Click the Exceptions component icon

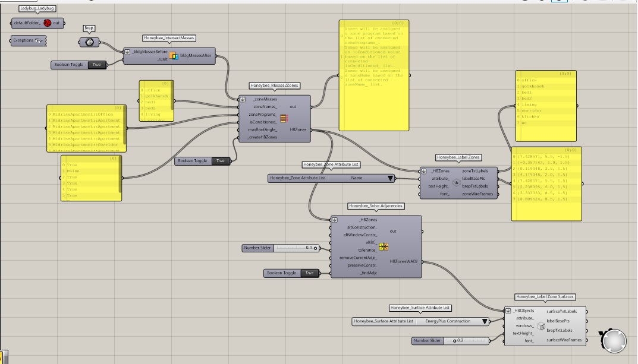39,40
